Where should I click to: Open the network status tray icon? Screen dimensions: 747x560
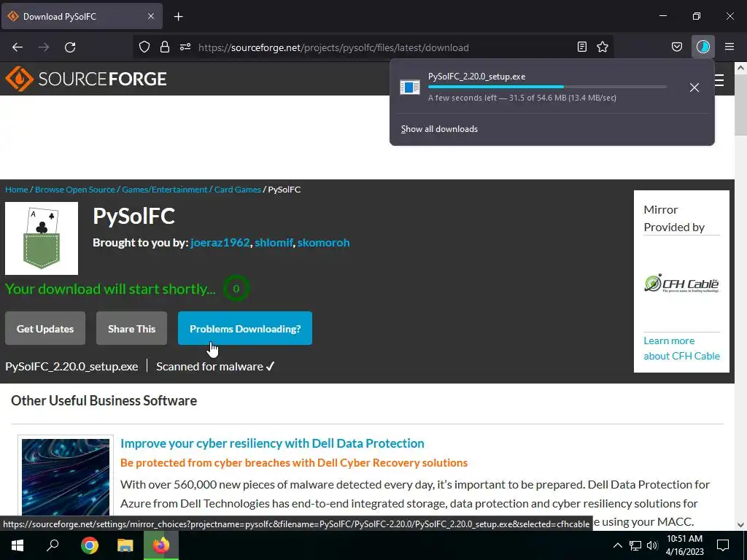(x=635, y=545)
